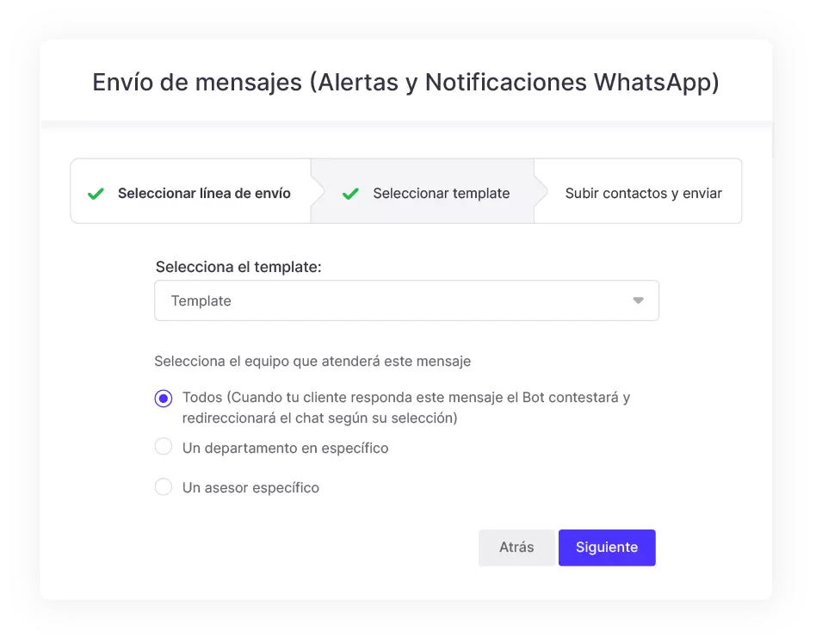Click green checkmark beside Seleccionar template
Image resolution: width=816 pixels, height=644 pixels.
350,194
